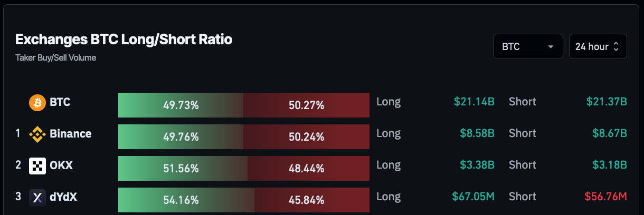Viewport: 644px width, 215px height.
Task: Click the OKX logo icon
Action: pyautogui.click(x=37, y=165)
